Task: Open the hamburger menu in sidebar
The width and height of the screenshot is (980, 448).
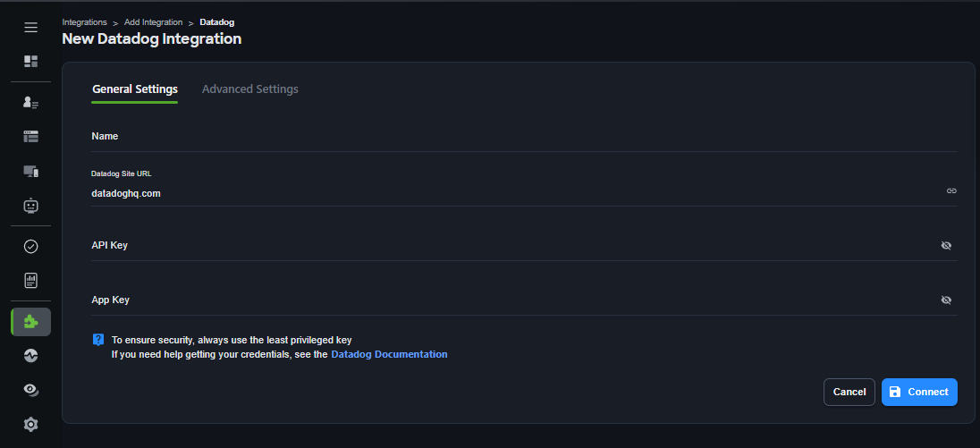Action: tap(30, 27)
